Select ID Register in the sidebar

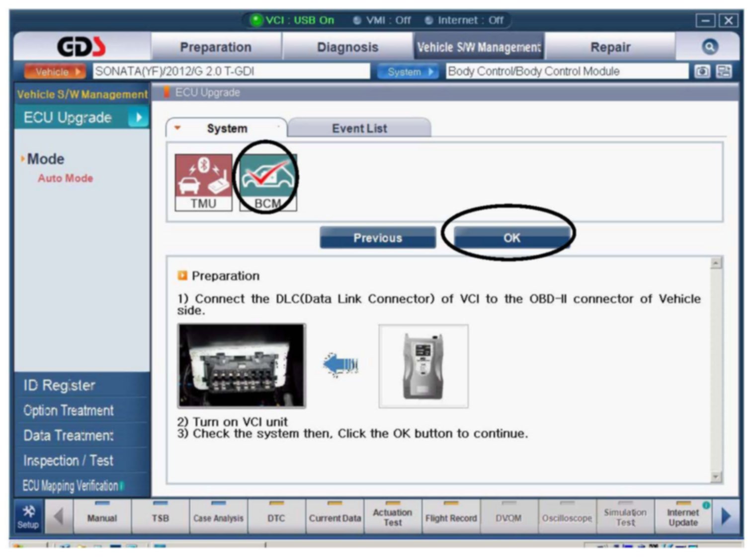(x=60, y=385)
